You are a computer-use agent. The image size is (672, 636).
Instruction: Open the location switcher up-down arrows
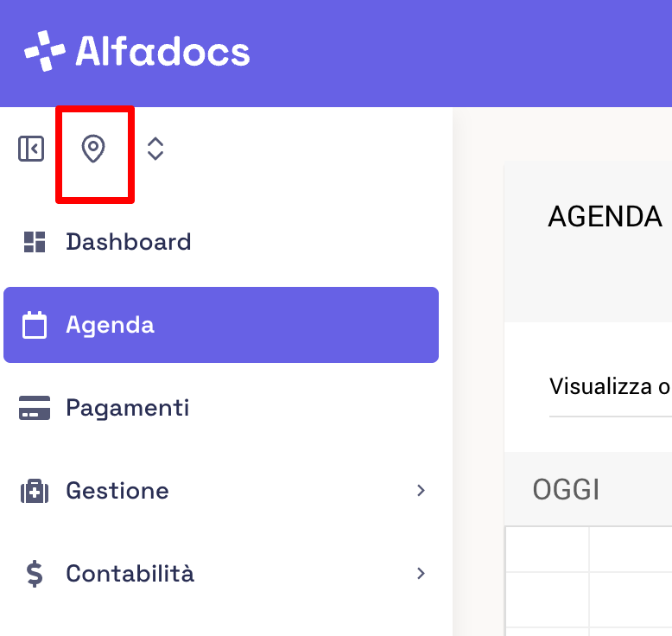click(x=155, y=149)
